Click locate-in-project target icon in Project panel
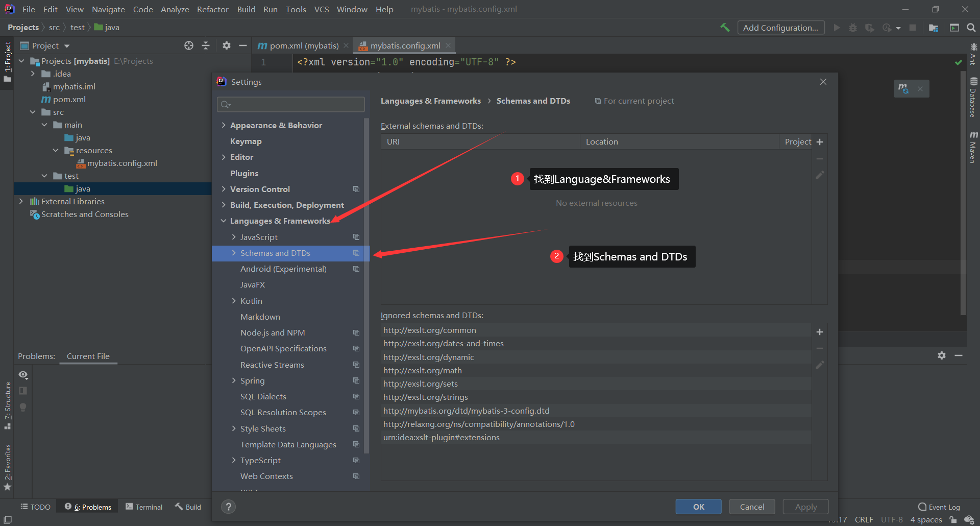The width and height of the screenshot is (980, 526). click(189, 45)
